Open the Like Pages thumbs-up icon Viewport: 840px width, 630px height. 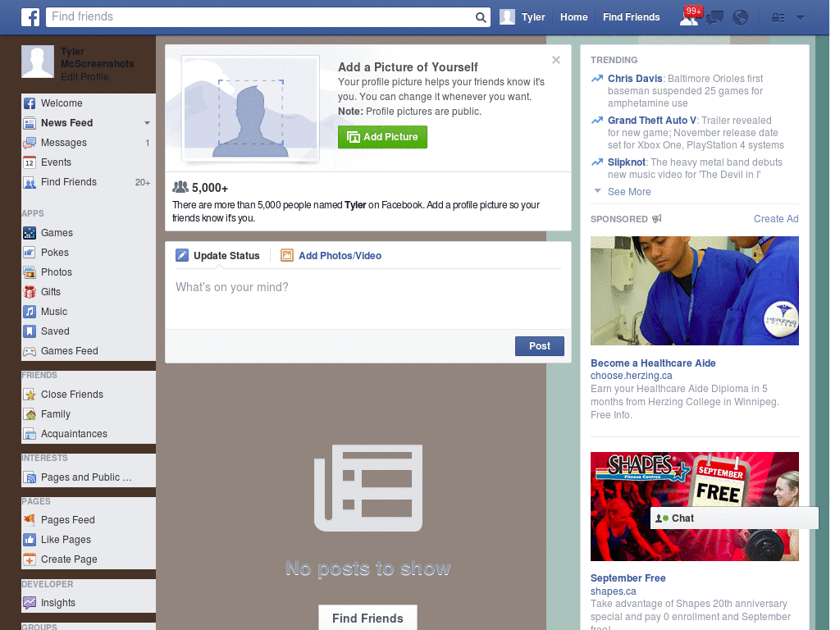[30, 540]
